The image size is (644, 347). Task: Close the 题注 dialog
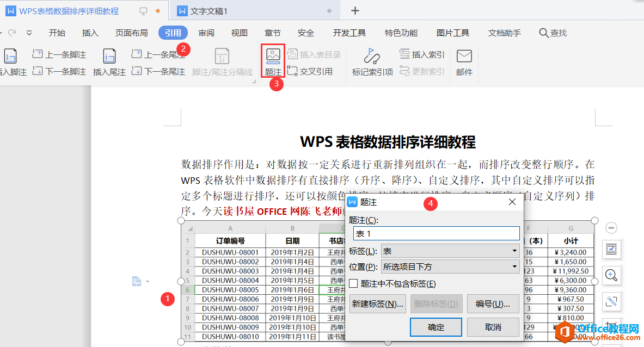(512, 202)
